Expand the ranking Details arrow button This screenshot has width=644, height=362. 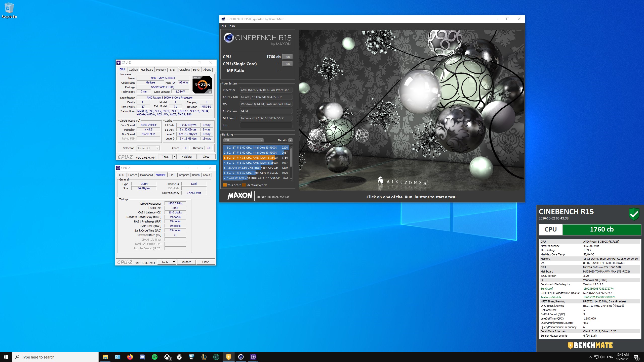[291, 140]
